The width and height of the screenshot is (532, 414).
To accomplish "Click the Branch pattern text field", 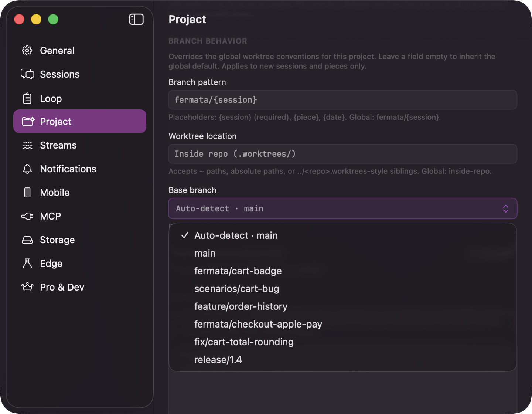I will point(343,100).
